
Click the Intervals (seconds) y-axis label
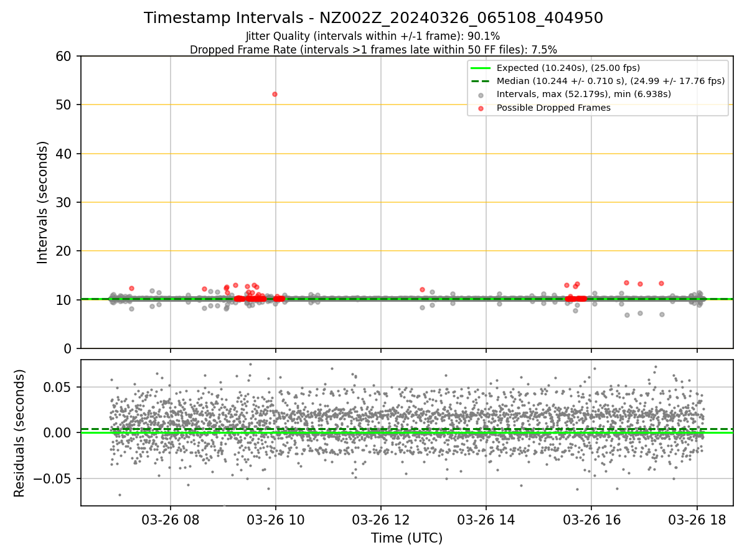(x=42, y=202)
